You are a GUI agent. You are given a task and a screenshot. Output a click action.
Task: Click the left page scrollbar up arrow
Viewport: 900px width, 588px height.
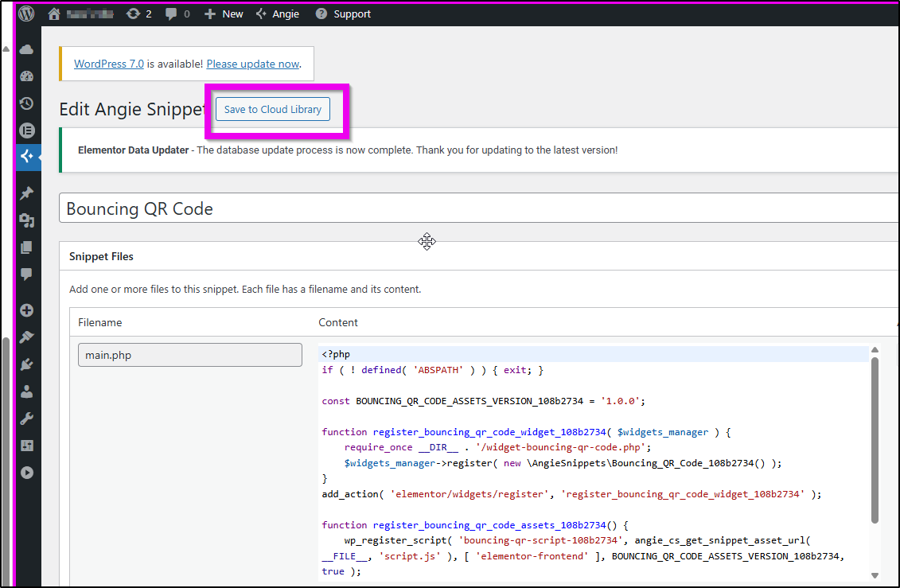[6, 49]
